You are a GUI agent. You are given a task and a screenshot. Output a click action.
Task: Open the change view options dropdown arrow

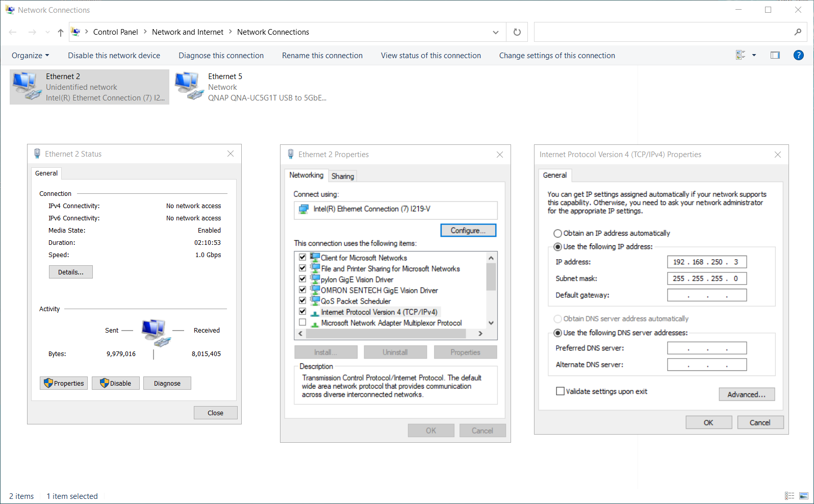tap(754, 55)
